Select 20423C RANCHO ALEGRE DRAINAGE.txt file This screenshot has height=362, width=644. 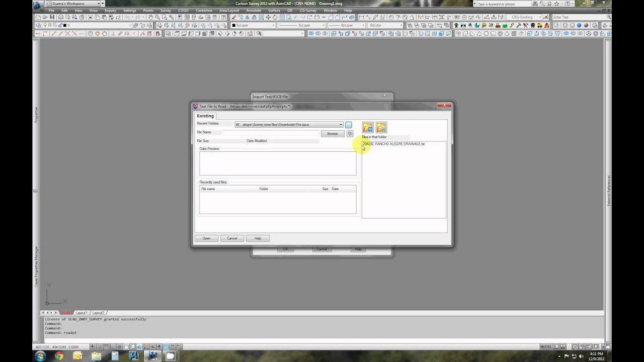(x=393, y=144)
